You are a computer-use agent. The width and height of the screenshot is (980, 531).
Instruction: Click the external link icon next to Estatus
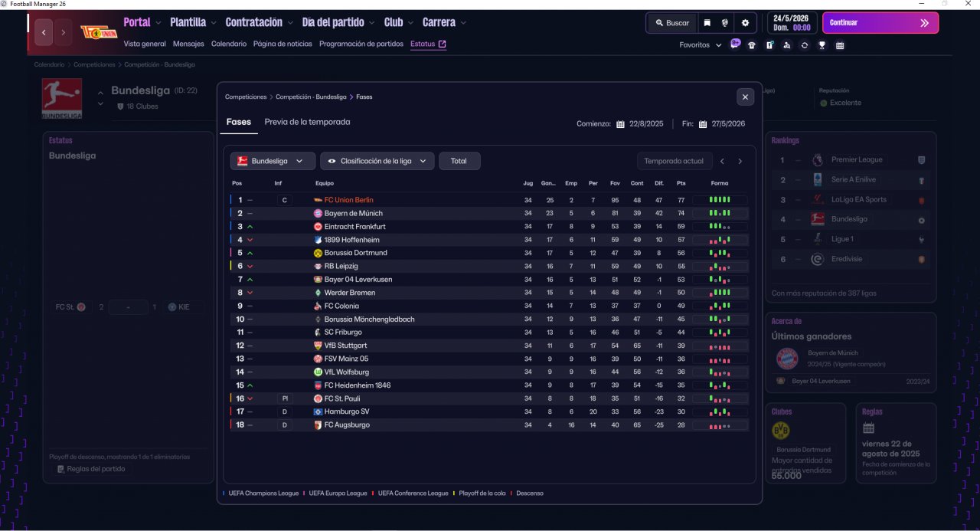(442, 44)
